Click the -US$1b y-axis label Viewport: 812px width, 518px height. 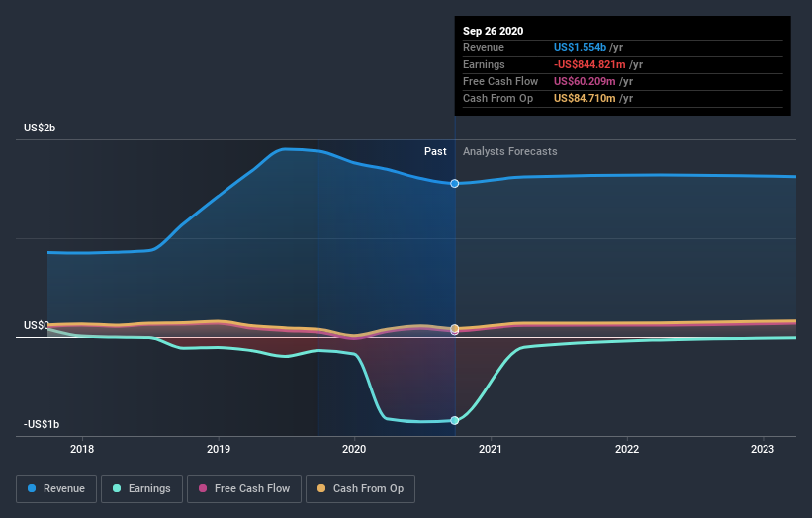click(42, 424)
